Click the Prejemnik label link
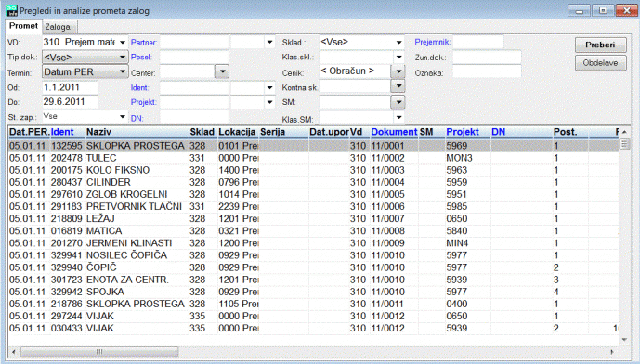Image resolution: width=640 pixels, height=364 pixels. click(x=433, y=42)
